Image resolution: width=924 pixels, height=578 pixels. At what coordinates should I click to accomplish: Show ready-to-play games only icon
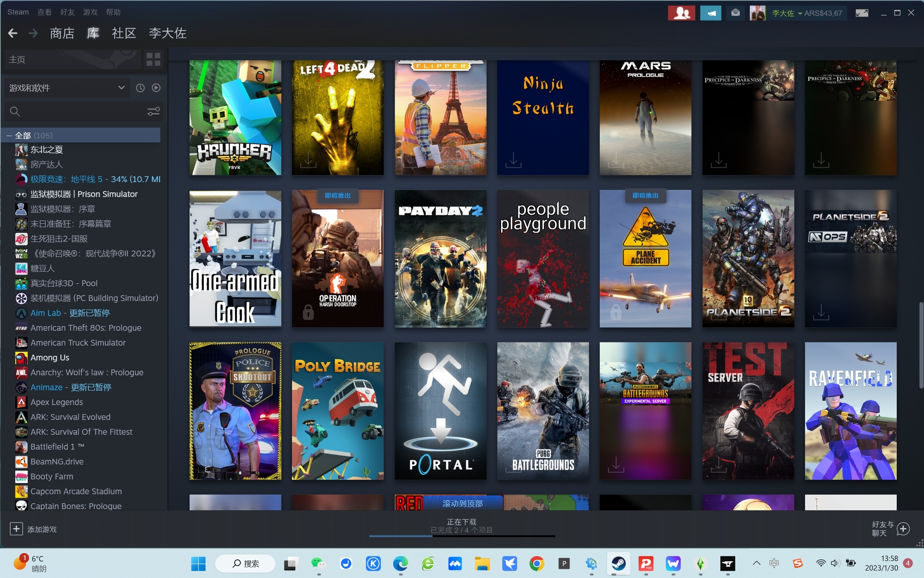tap(156, 88)
